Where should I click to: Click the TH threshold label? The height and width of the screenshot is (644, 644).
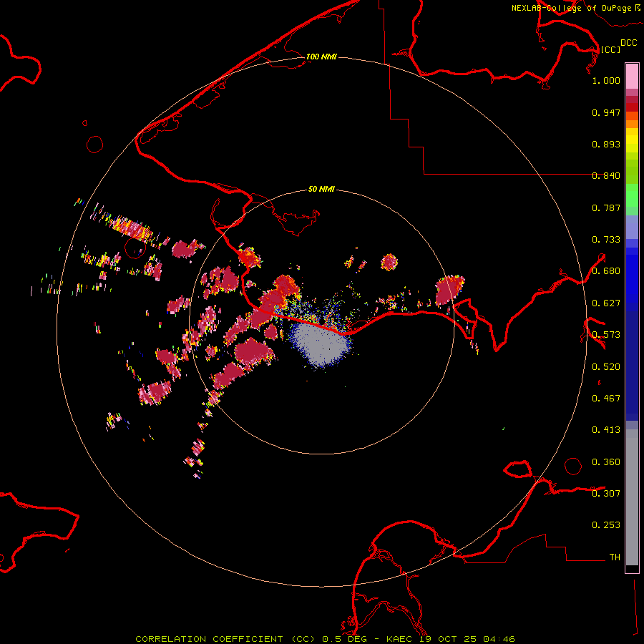coord(615,557)
